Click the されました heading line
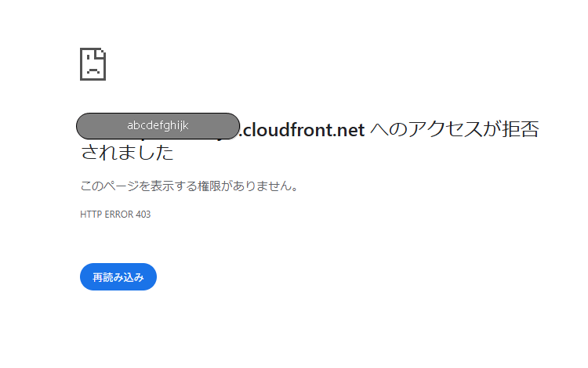588x368 pixels. tap(127, 153)
